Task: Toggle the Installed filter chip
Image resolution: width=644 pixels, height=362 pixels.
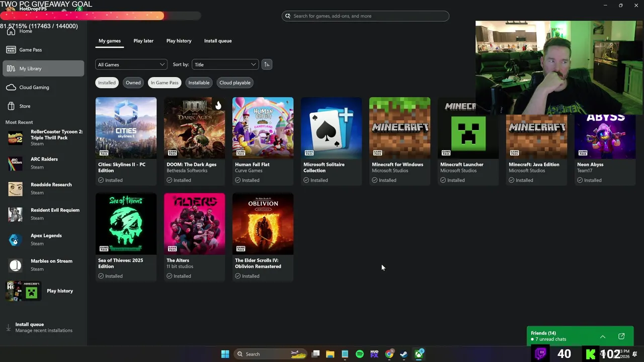Action: pyautogui.click(x=107, y=82)
